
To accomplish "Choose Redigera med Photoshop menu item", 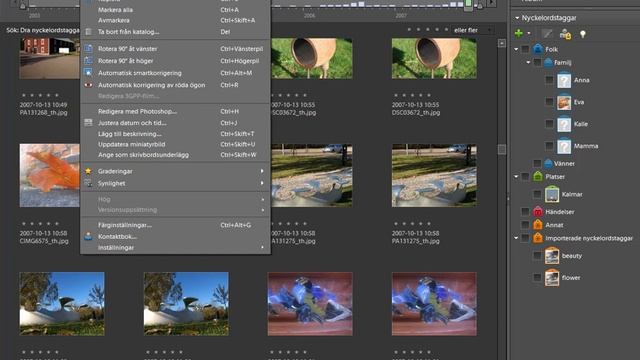I will pyautogui.click(x=176, y=111).
